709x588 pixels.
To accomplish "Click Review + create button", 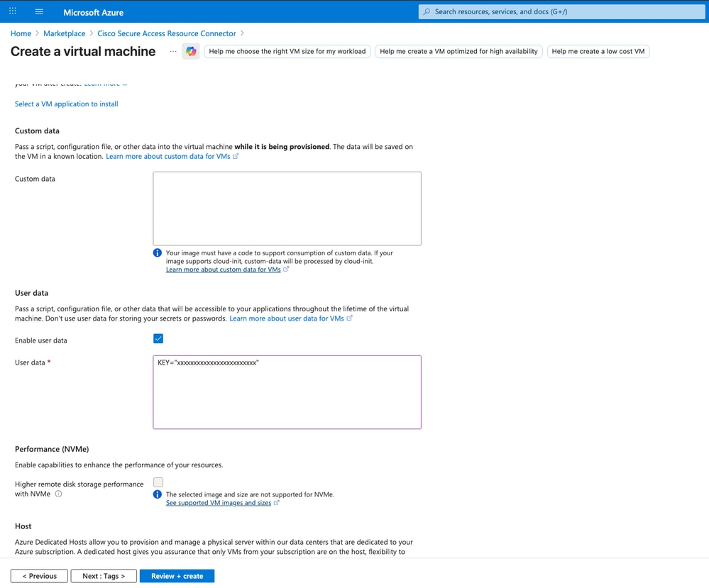I will (176, 575).
